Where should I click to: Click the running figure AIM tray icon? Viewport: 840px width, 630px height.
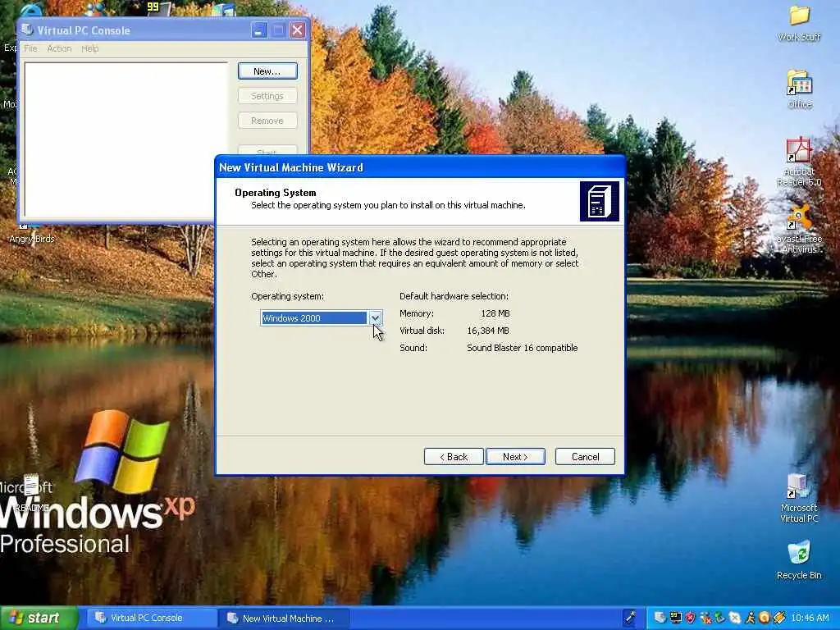(750, 618)
